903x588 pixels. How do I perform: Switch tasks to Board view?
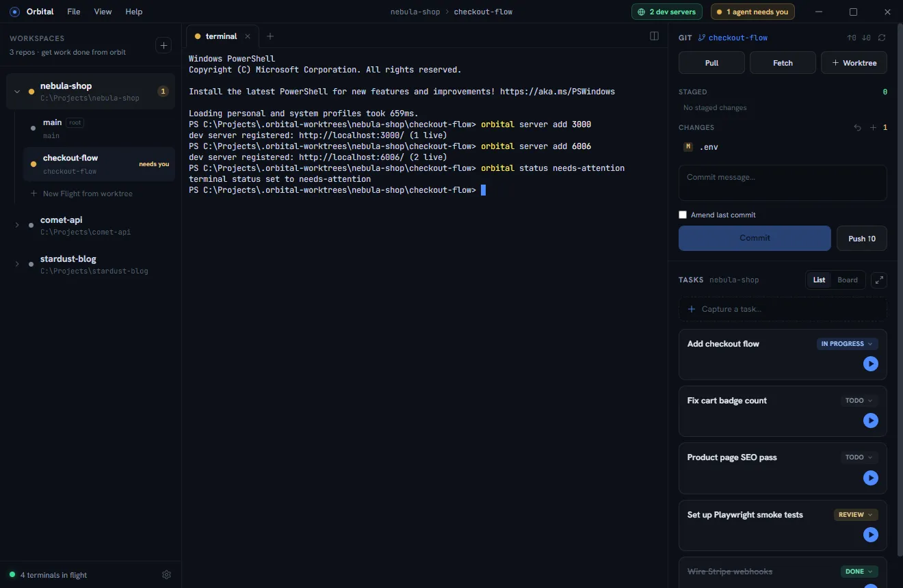[848, 280]
